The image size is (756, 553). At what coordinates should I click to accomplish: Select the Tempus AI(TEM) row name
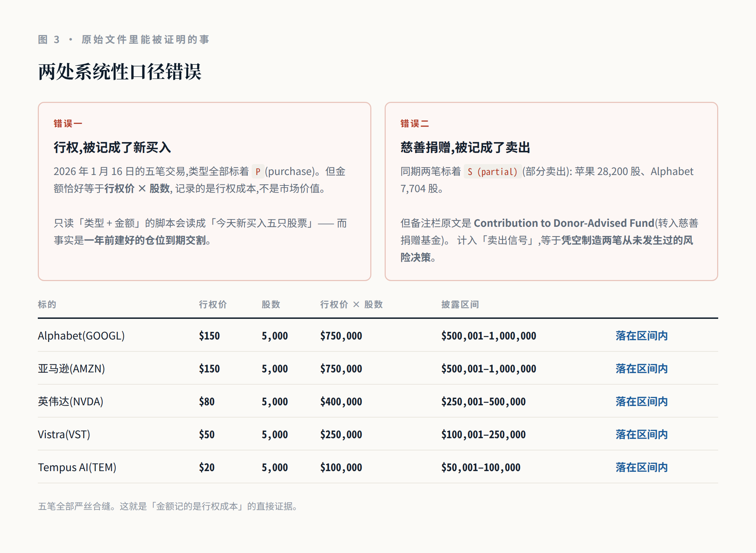pos(77,467)
